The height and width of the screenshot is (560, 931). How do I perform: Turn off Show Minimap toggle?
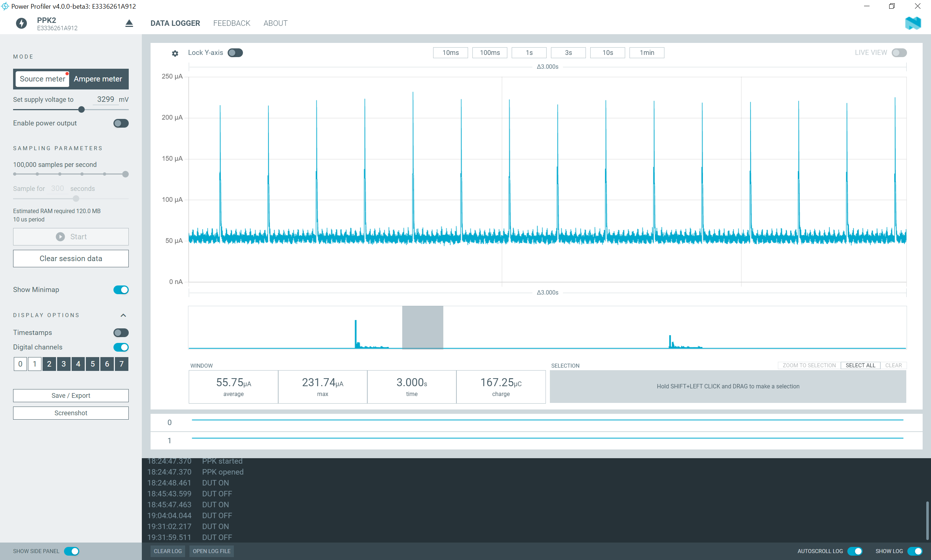pyautogui.click(x=121, y=290)
